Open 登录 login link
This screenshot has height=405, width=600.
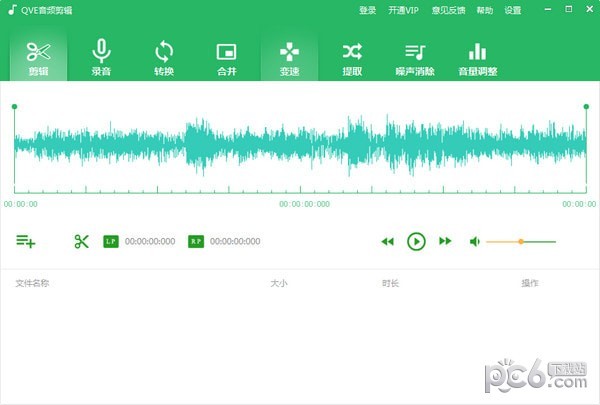click(367, 10)
